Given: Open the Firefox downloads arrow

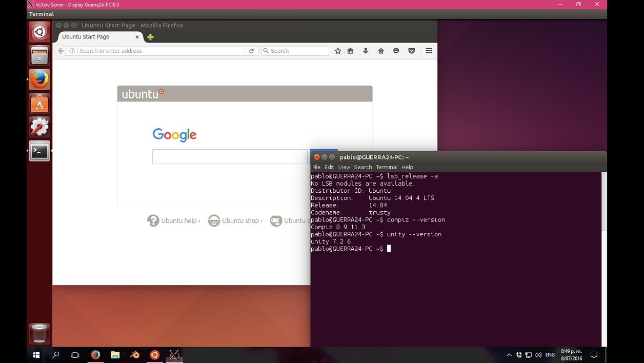Looking at the screenshot, I should 366,51.
